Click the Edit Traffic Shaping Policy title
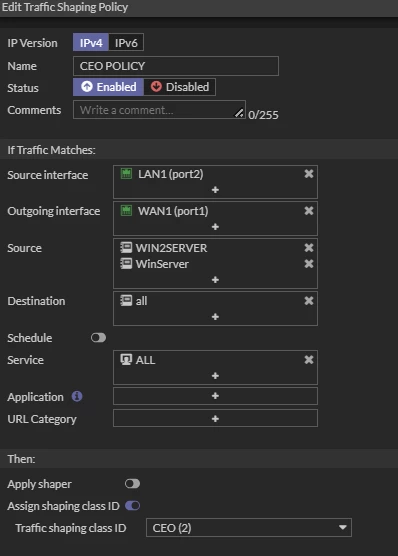Screen dimensions: 398x556 (65, 7)
